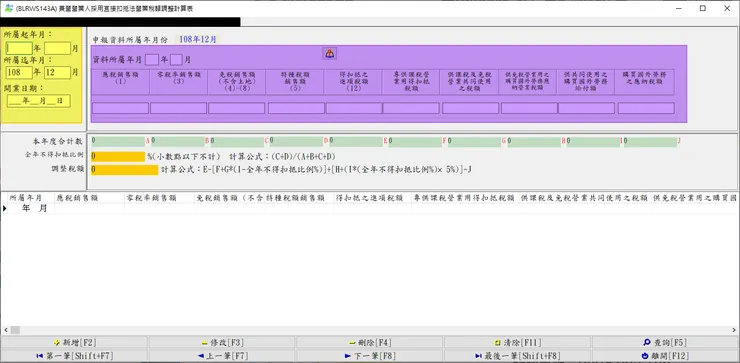The image size is (740, 363).
Task: Close the BLRWS143A window
Action: 727,8
